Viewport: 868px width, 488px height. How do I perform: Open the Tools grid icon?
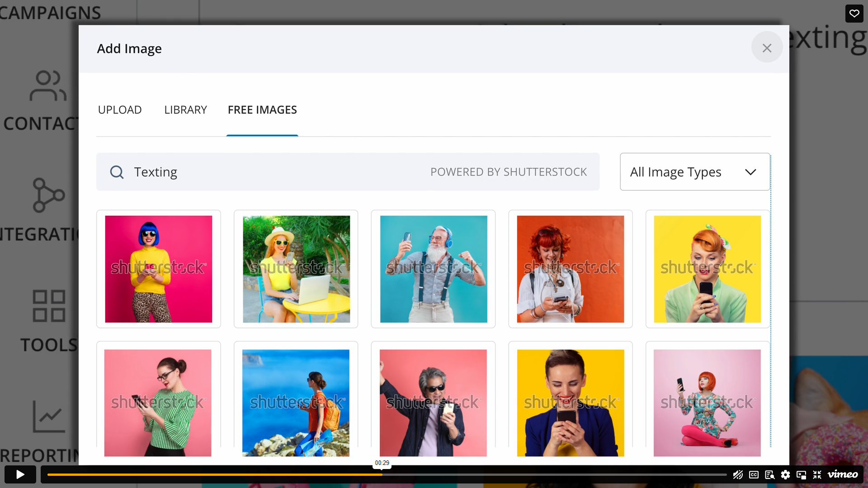49,306
